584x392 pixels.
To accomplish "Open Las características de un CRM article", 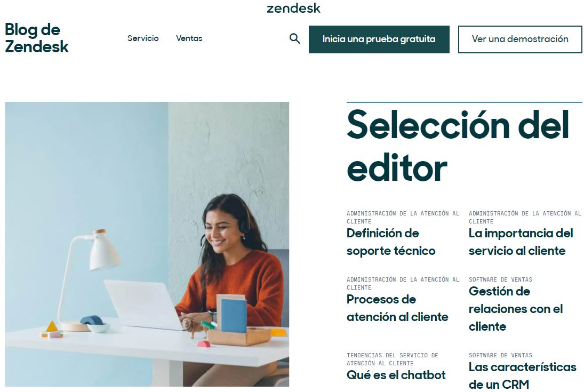I will point(523,375).
